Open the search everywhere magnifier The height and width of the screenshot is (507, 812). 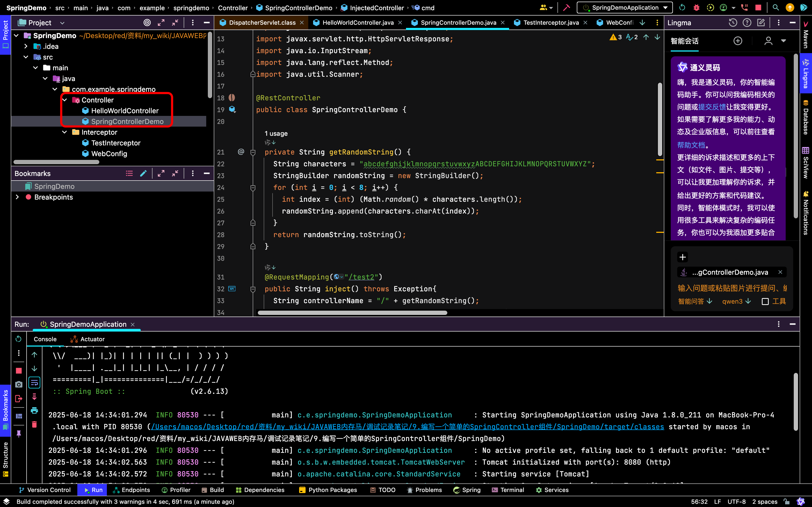(776, 8)
